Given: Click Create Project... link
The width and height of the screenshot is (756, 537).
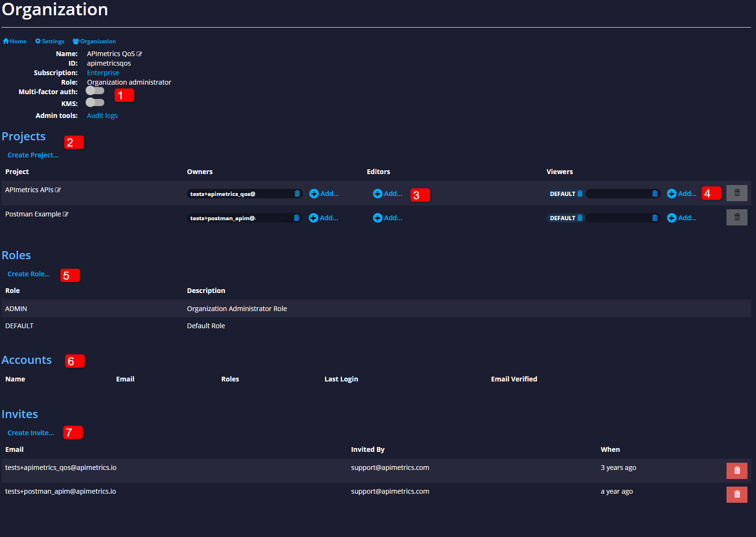Looking at the screenshot, I should (33, 155).
